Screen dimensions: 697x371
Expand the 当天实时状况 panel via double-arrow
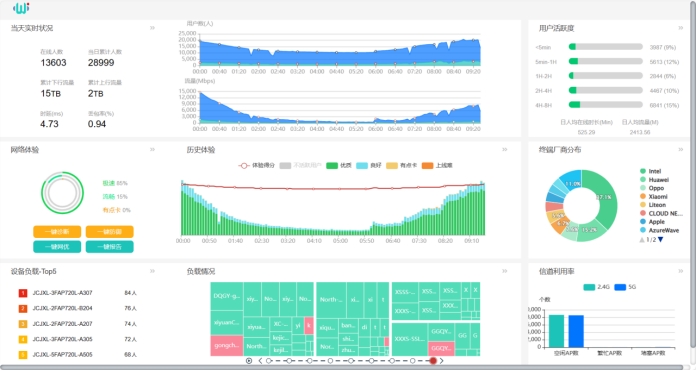click(152, 28)
